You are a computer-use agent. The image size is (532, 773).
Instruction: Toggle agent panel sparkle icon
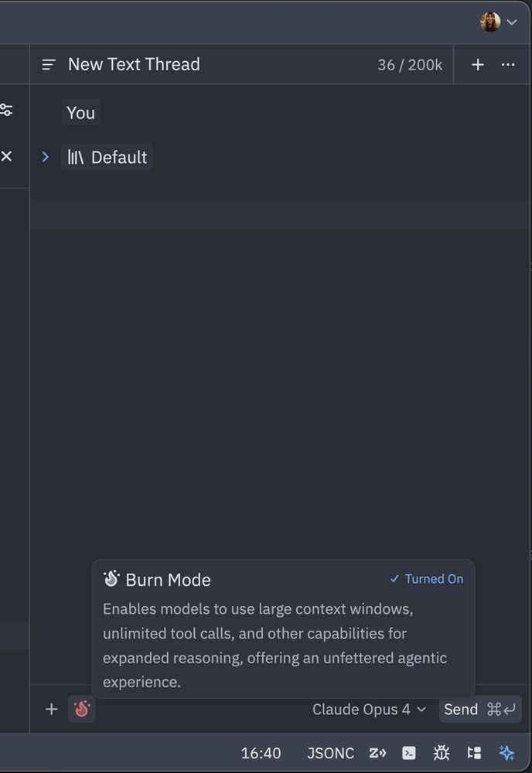coord(506,753)
